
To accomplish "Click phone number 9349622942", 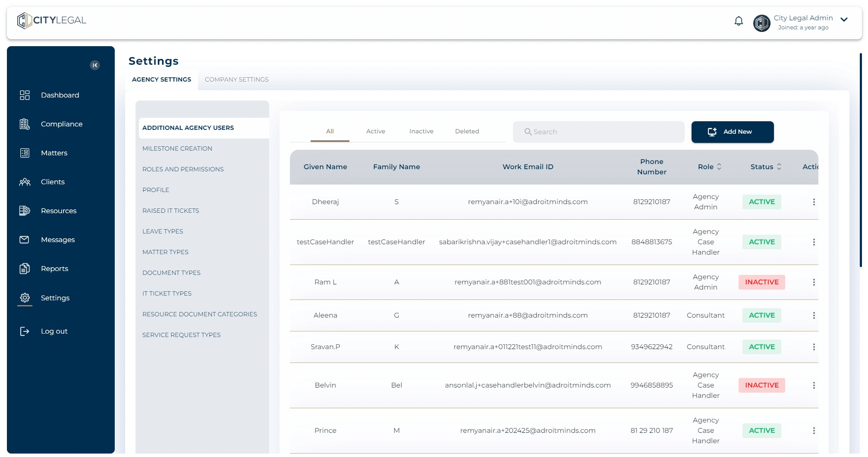I will [651, 347].
